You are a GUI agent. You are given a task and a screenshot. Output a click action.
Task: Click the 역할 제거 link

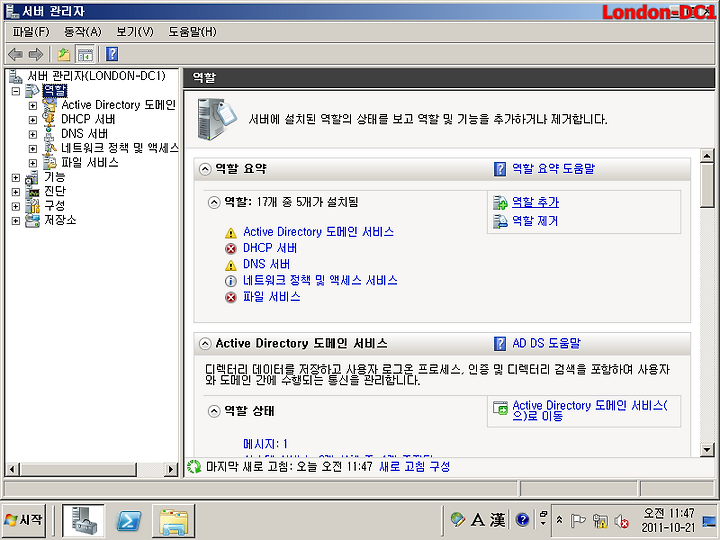tap(535, 221)
